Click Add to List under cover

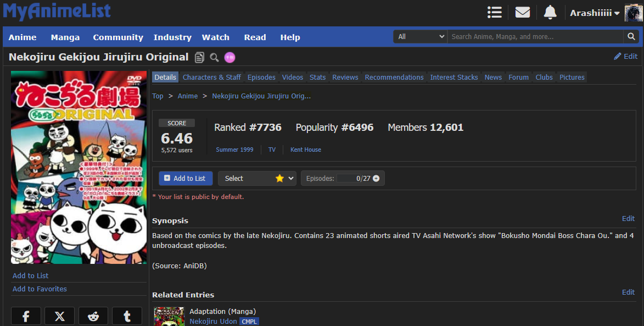pyautogui.click(x=30, y=276)
